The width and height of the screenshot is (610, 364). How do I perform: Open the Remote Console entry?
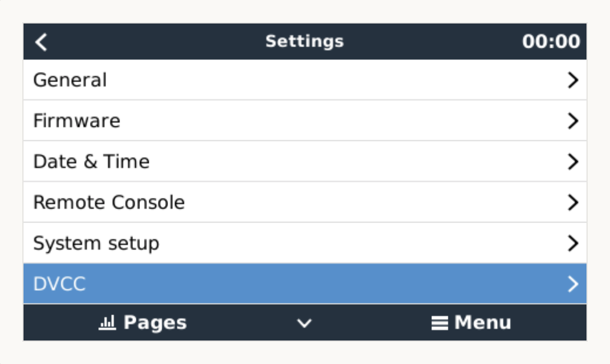[x=109, y=203]
